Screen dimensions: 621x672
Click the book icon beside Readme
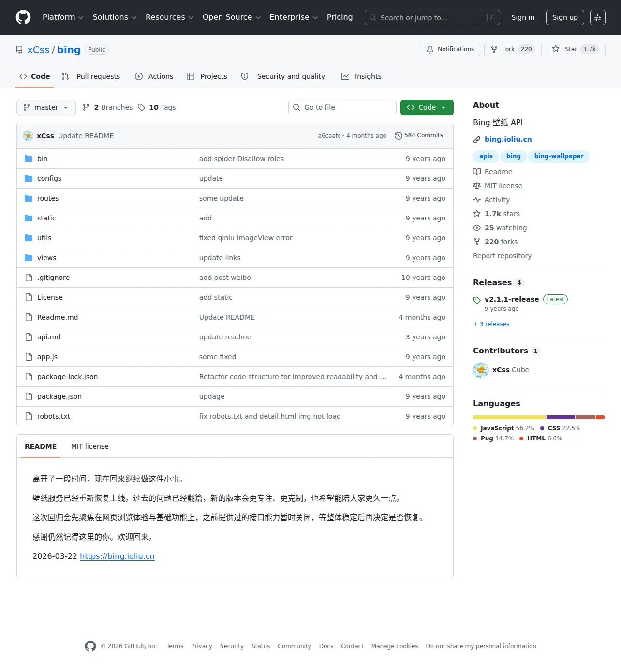477,172
